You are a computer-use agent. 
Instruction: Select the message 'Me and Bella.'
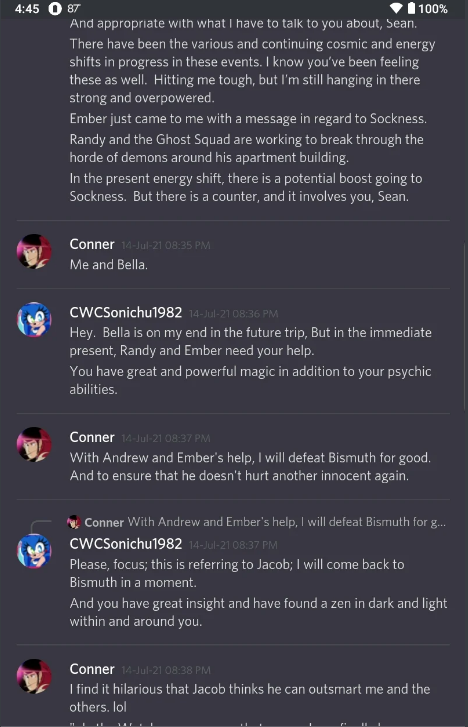point(109,265)
